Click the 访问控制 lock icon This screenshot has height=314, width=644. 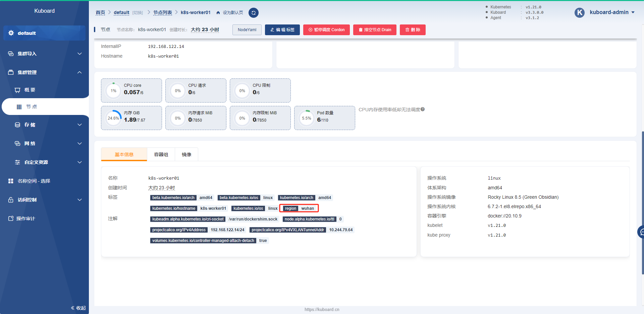[11, 200]
